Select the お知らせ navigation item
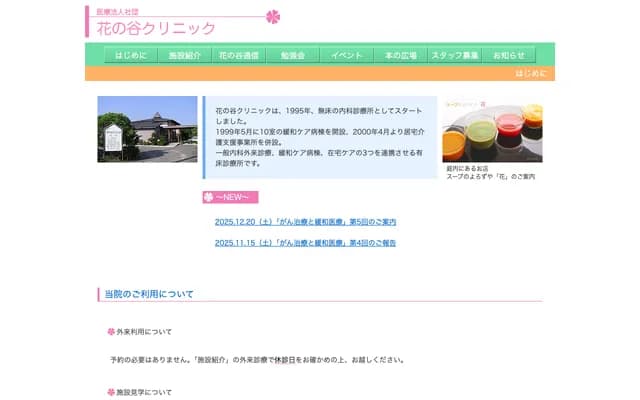This screenshot has width=640, height=400. pyautogui.click(x=509, y=55)
